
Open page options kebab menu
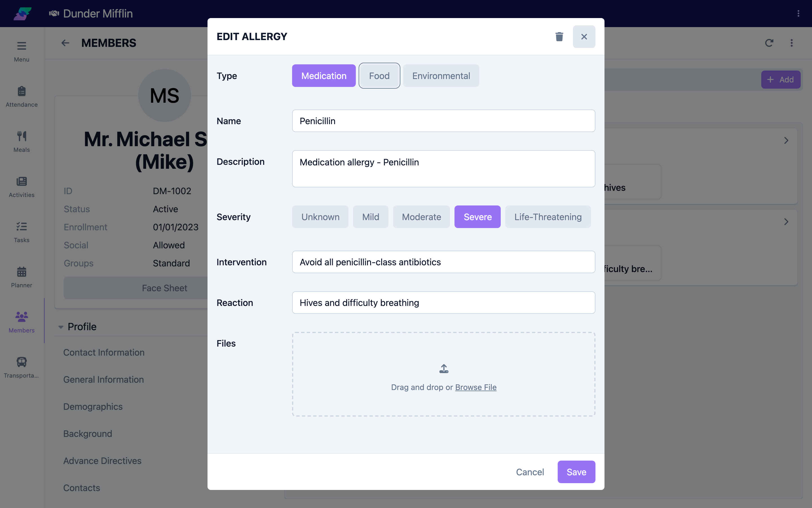(x=791, y=43)
